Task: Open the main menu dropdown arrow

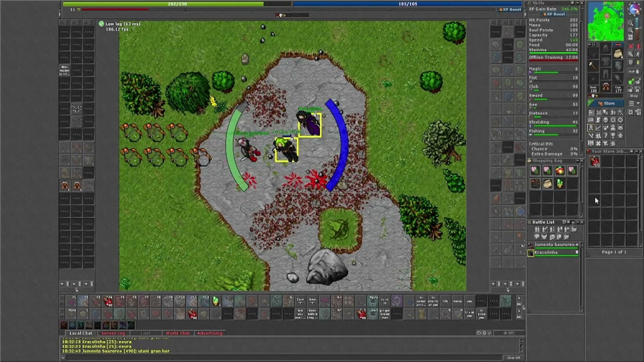Action: (634, 103)
